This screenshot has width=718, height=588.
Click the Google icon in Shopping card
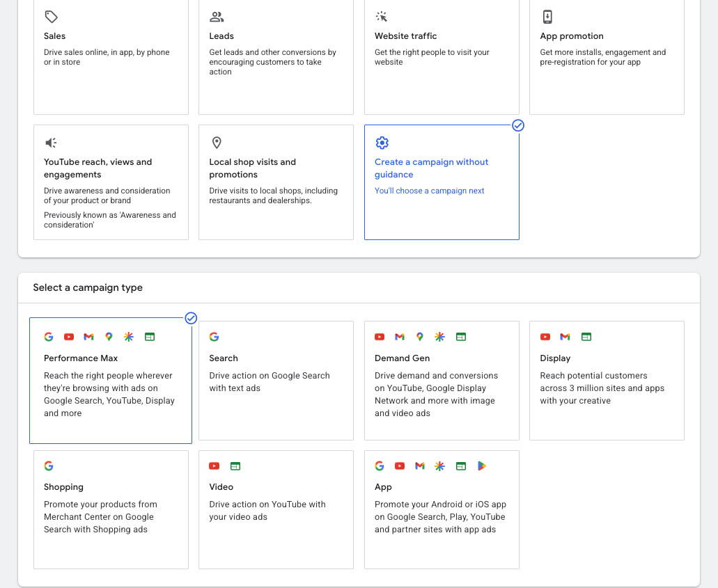point(49,466)
